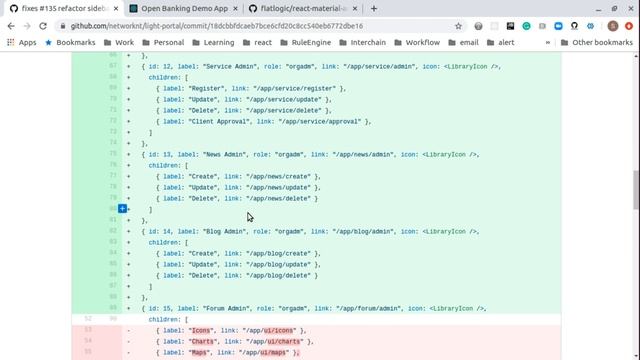The height and width of the screenshot is (360, 640).
Task: Open the Bookmarks star folder
Action: point(70,42)
